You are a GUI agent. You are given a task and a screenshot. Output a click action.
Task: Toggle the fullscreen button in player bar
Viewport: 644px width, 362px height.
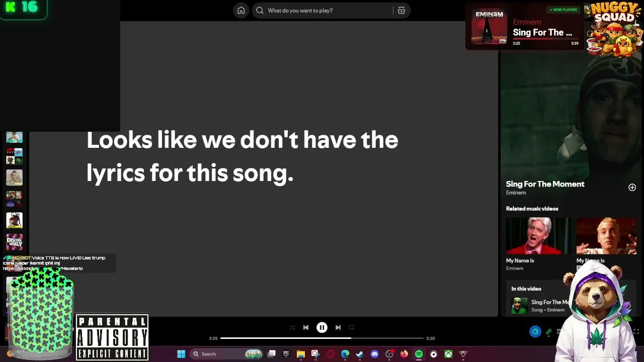(636, 331)
